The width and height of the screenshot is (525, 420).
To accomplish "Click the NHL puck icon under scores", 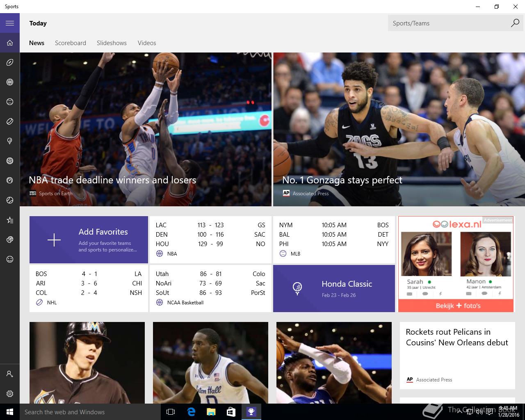I will click(39, 302).
